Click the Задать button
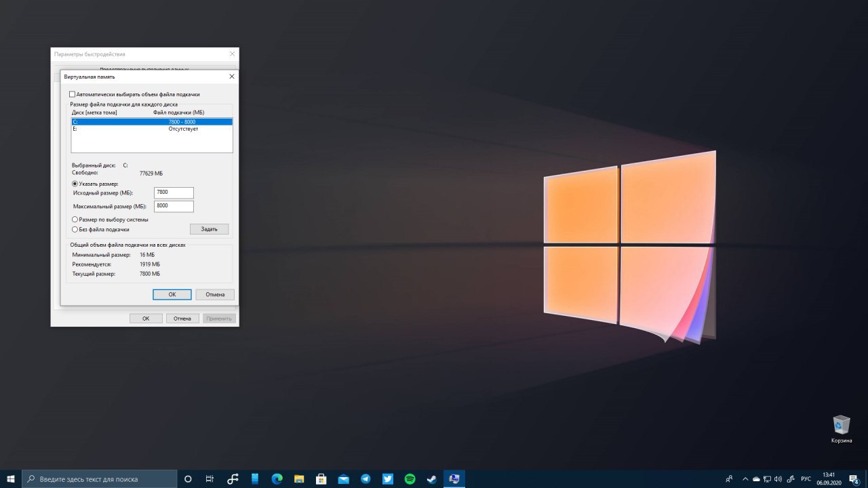868x488 pixels. (210, 229)
